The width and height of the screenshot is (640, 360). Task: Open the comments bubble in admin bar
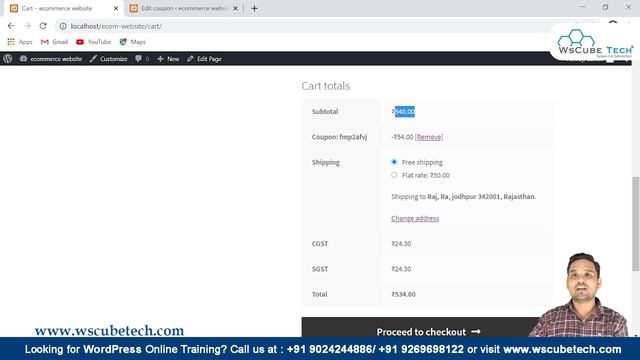tap(142, 59)
